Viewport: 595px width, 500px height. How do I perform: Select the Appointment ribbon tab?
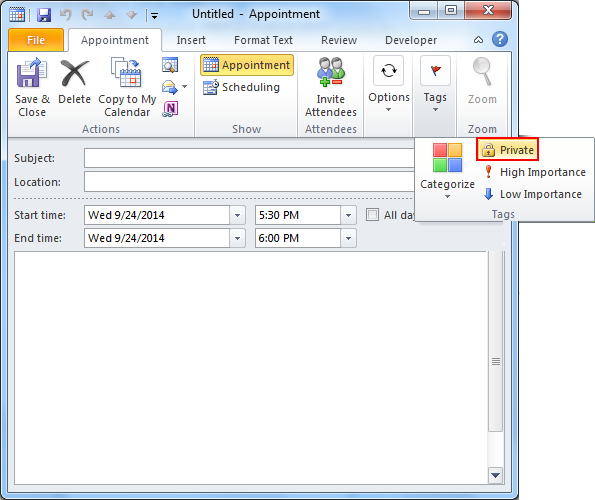[115, 40]
